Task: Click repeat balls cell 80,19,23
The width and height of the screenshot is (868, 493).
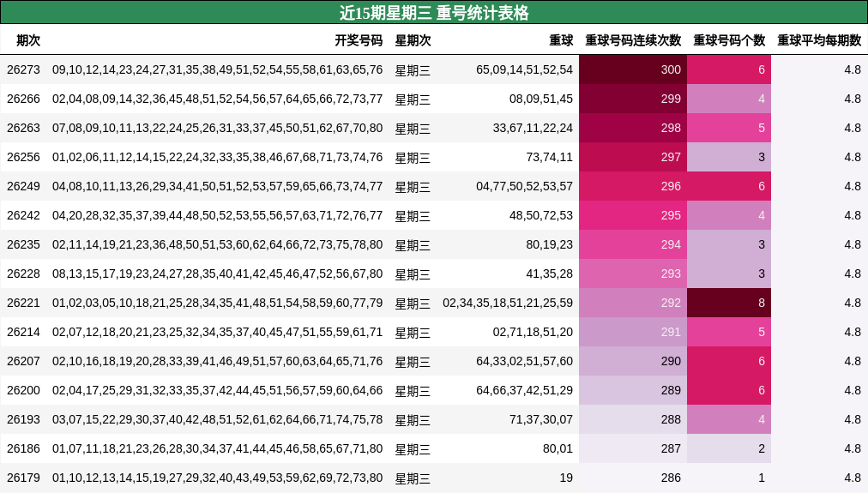Action: [549, 244]
